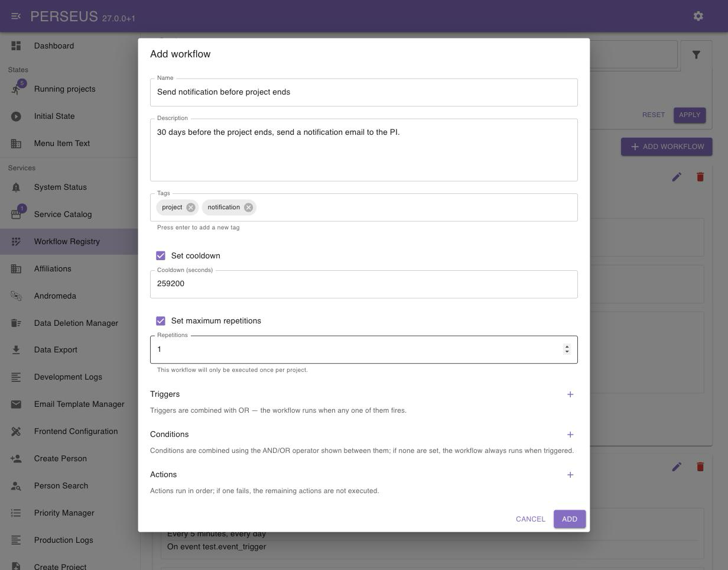Viewport: 728px width, 570px height.
Task: Click the Priority Manager list icon
Action: point(16,513)
